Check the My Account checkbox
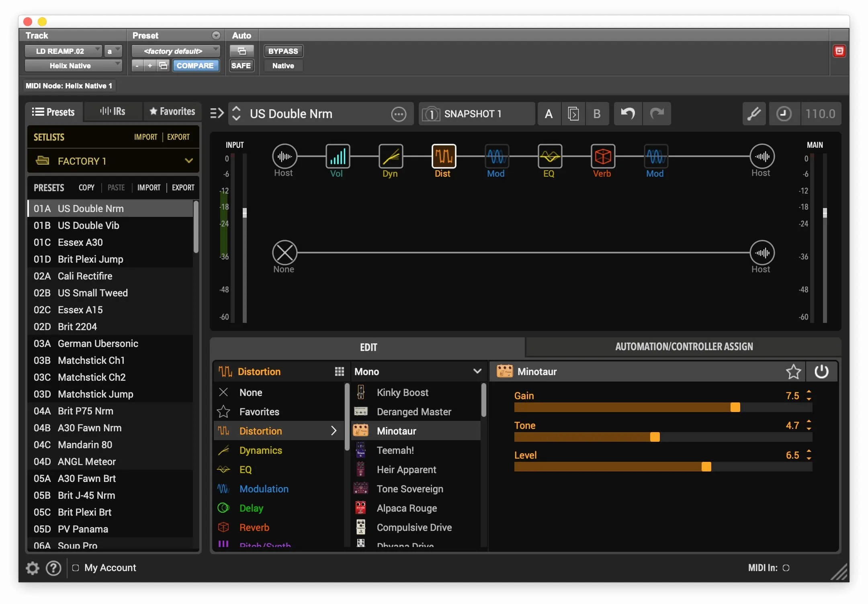The height and width of the screenshot is (604, 868). pos(75,568)
